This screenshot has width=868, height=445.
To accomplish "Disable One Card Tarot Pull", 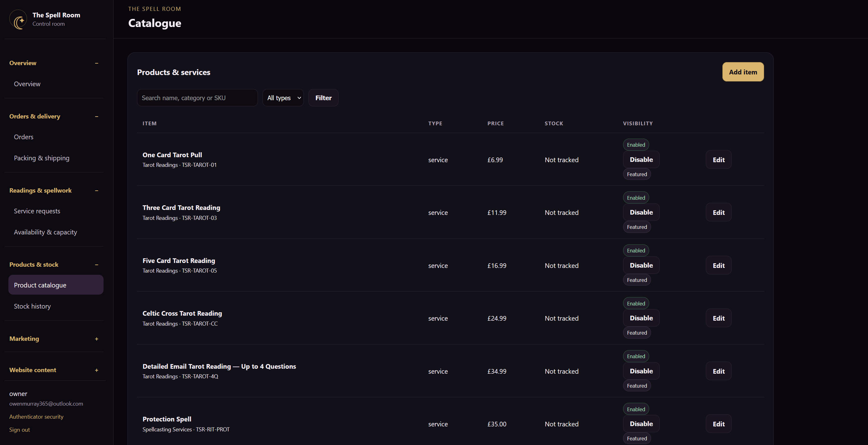I will [x=641, y=159].
